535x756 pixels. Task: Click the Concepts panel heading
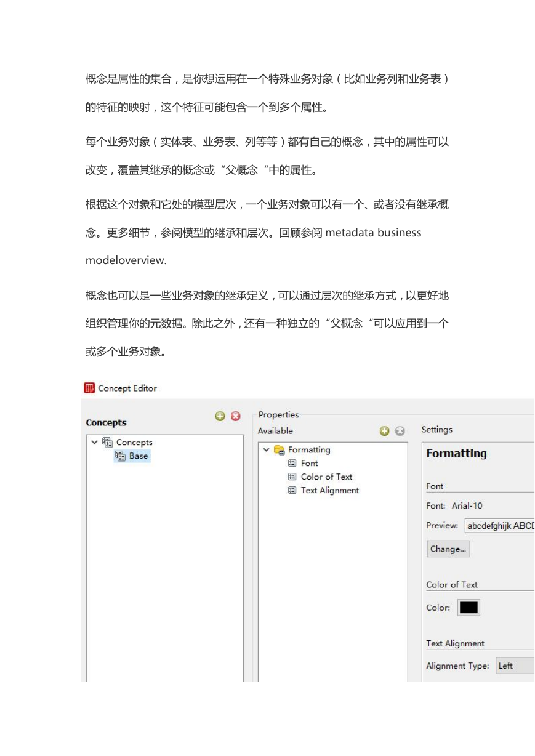point(106,422)
